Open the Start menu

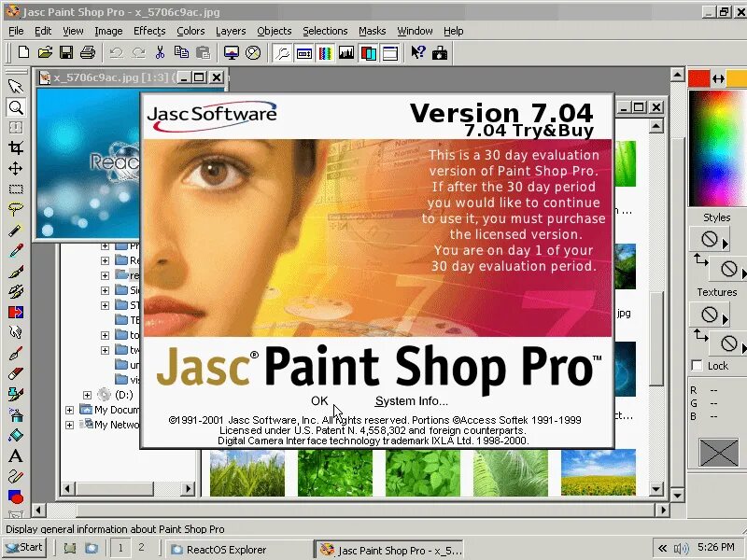[24, 548]
